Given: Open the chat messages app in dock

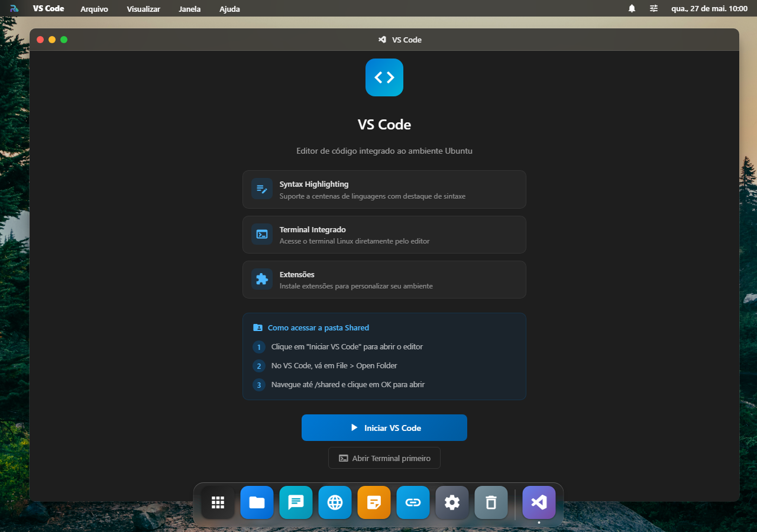Looking at the screenshot, I should (x=296, y=502).
